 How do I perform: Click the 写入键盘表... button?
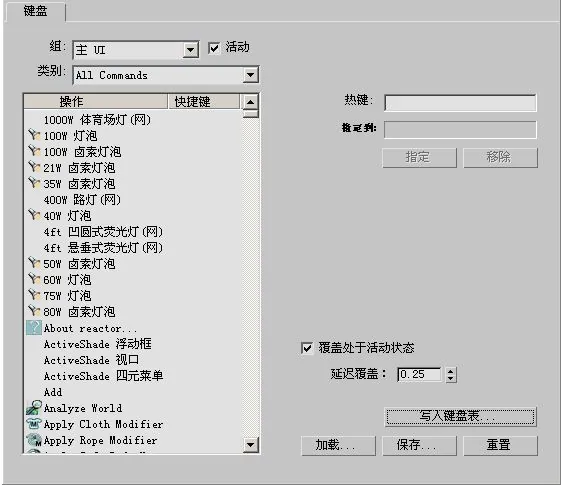pos(460,417)
